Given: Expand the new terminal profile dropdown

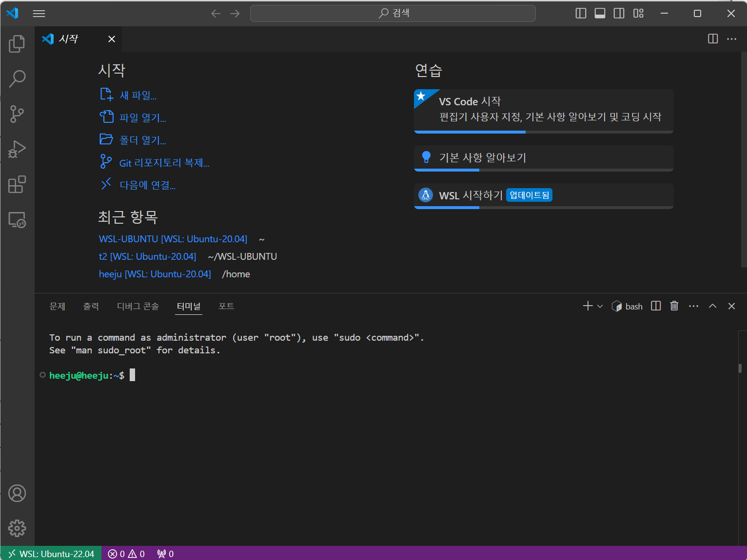Looking at the screenshot, I should coord(600,306).
